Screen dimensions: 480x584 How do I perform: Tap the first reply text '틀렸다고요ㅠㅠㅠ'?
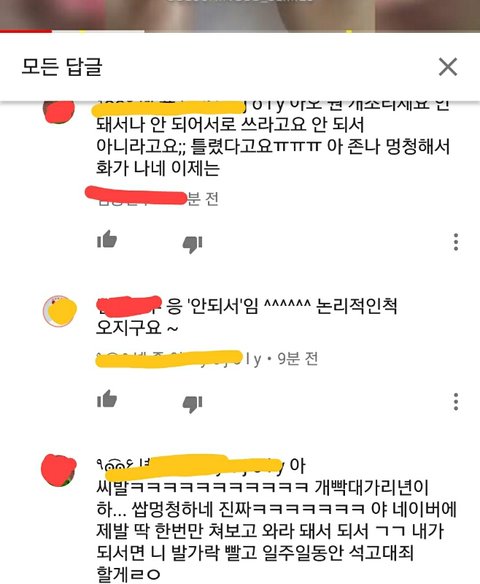pyautogui.click(x=255, y=146)
